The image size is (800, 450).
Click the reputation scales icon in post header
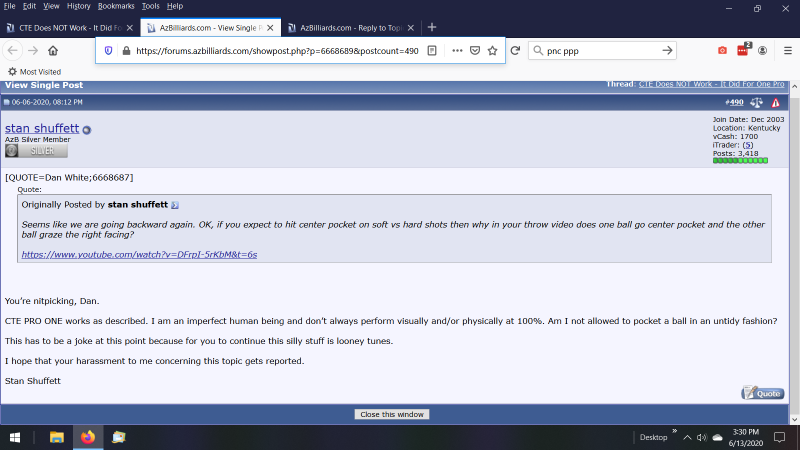point(756,102)
